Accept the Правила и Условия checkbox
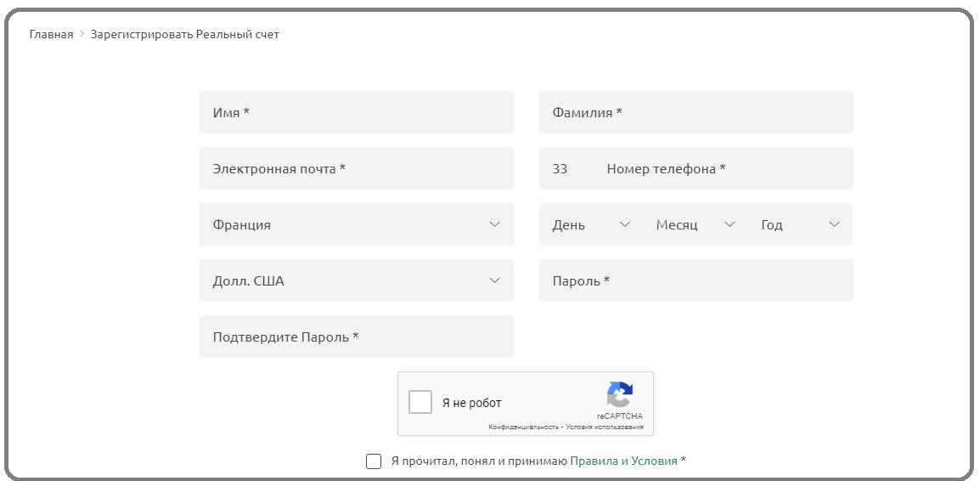This screenshot has width=980, height=481. [374, 461]
